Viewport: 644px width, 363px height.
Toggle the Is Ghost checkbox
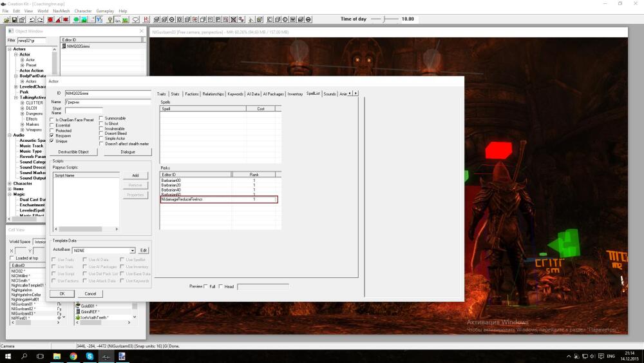101,123
